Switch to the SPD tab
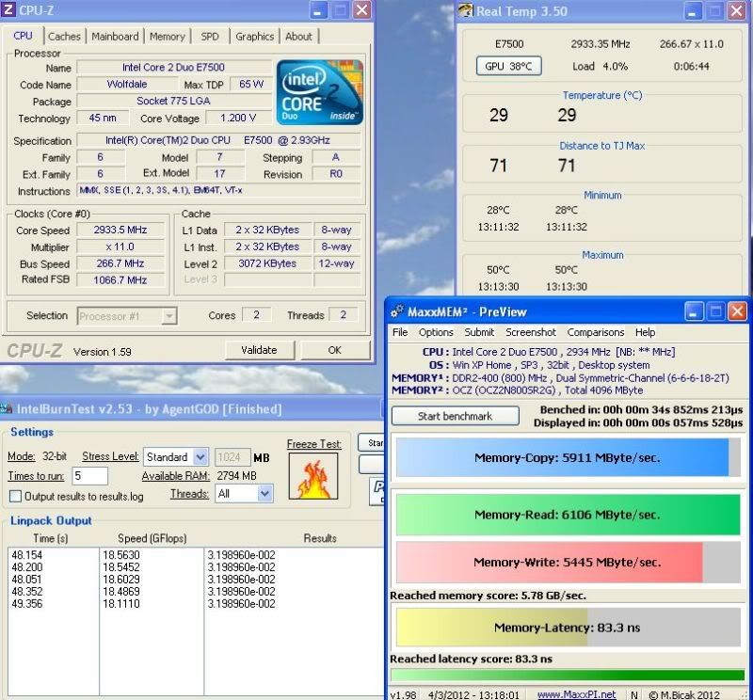The width and height of the screenshot is (753, 700). (x=210, y=37)
